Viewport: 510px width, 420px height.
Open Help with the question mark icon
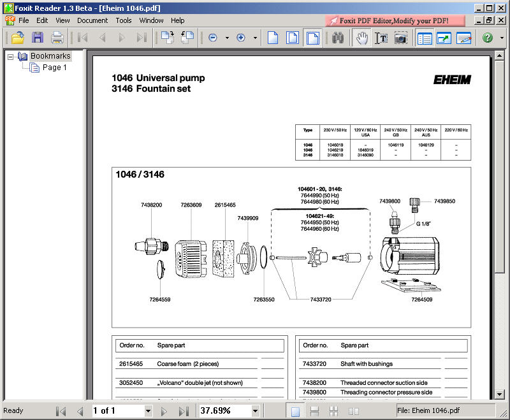(487, 38)
